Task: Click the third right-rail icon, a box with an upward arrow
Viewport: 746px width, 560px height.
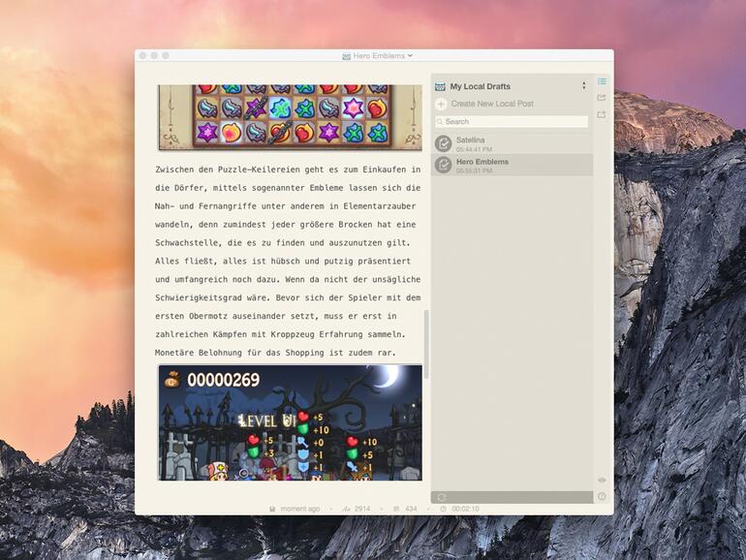Action: coord(602,114)
